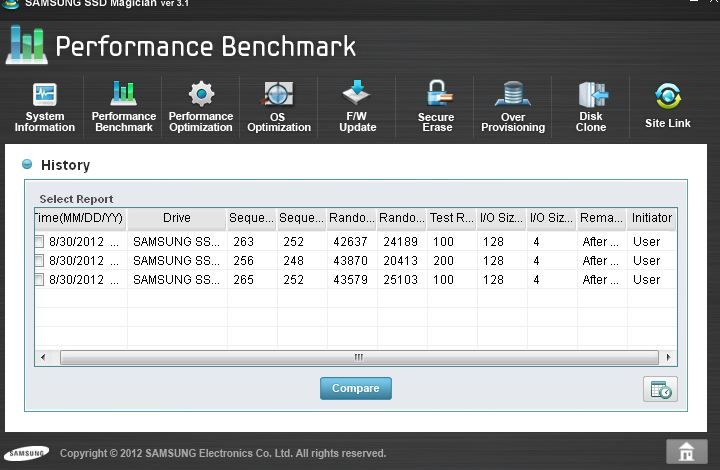Check the report row with 43870 random read
The width and height of the screenshot is (720, 470).
pos(39,261)
